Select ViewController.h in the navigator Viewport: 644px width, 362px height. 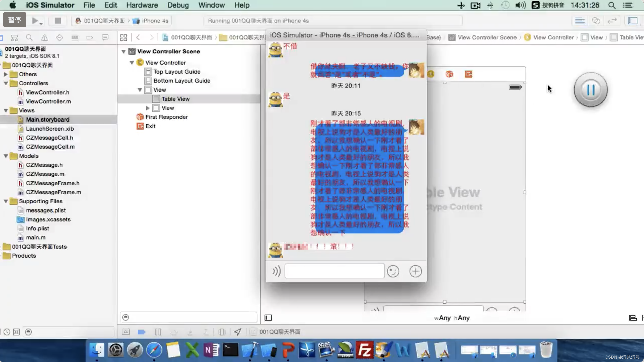click(x=47, y=92)
